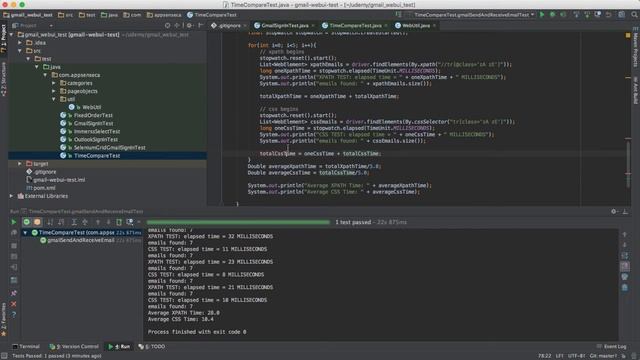This screenshot has width=640, height=360.
Task: Click the Debug bug icon in top toolbar
Action: coord(552,15)
